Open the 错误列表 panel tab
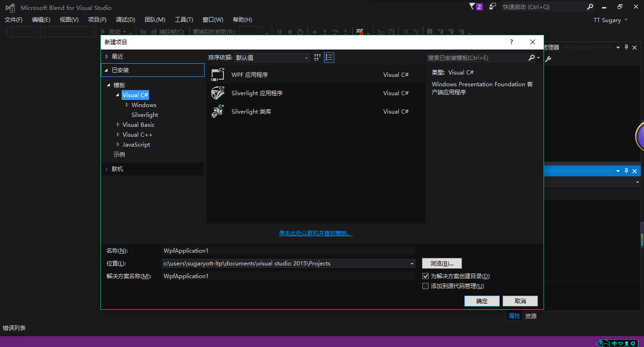Viewport: 644px width, 347px height. (x=14, y=328)
